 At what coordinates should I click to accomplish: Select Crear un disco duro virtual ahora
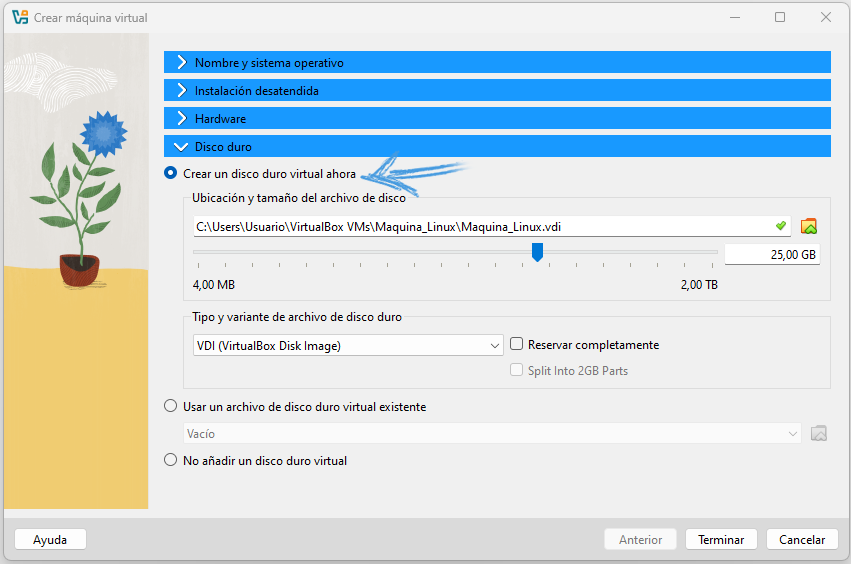click(x=170, y=174)
